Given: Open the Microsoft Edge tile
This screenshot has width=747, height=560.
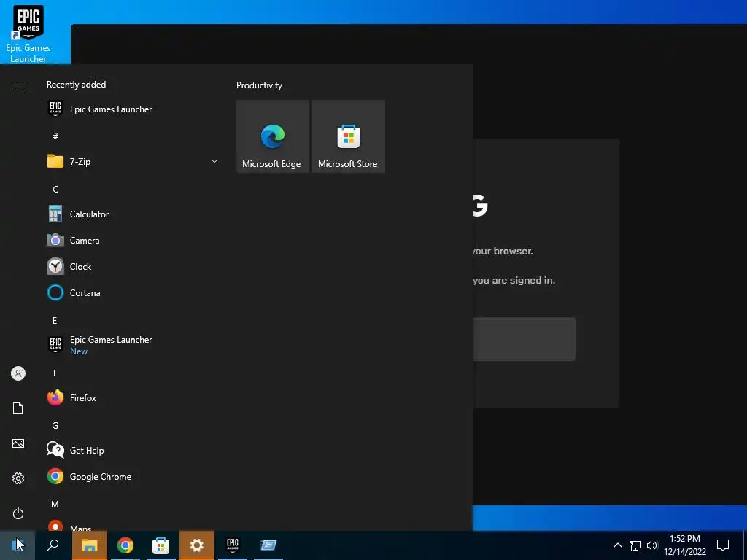Looking at the screenshot, I should pyautogui.click(x=273, y=136).
